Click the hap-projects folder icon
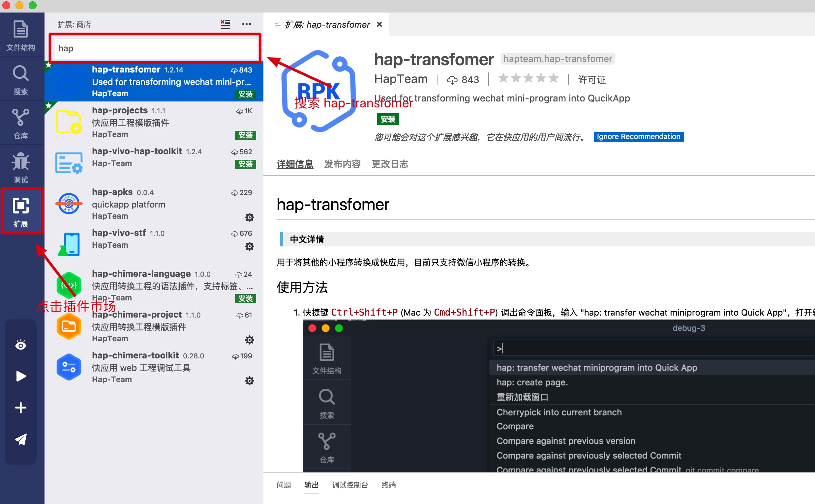The width and height of the screenshot is (815, 504). point(69,121)
